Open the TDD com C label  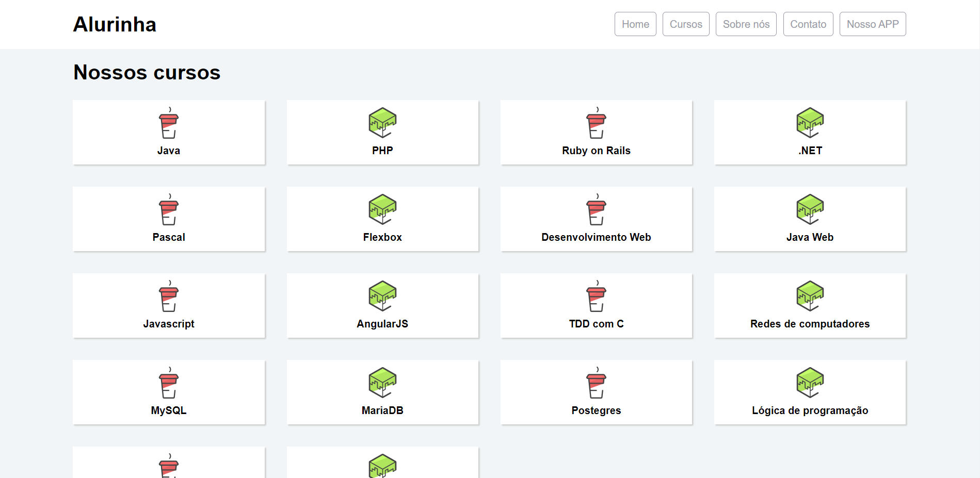[x=596, y=324]
